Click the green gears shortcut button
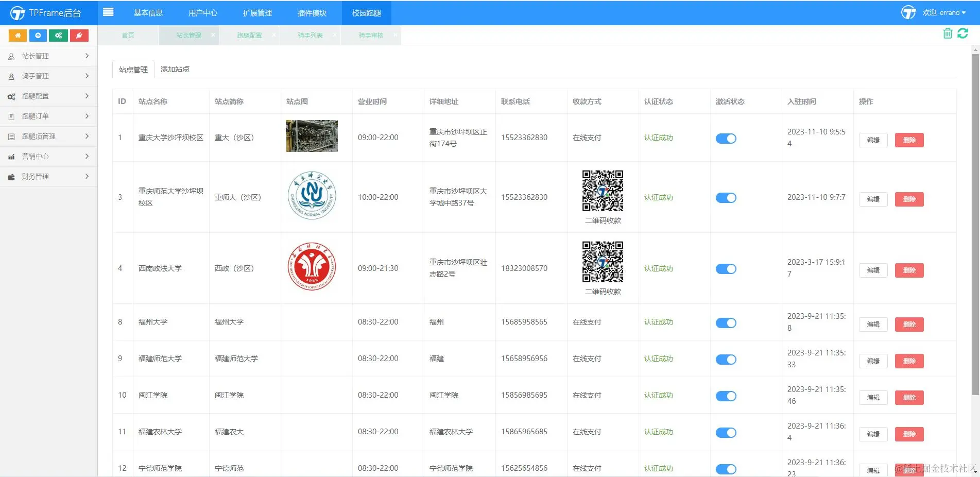 pyautogui.click(x=59, y=36)
